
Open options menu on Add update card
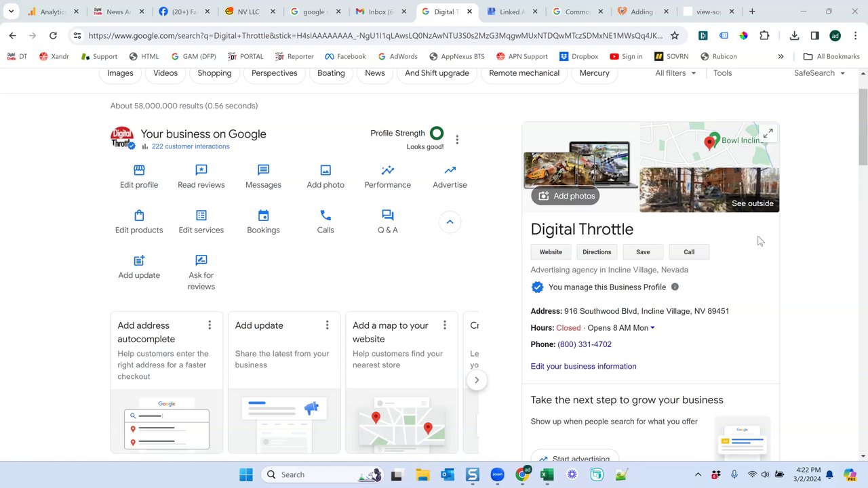click(327, 325)
